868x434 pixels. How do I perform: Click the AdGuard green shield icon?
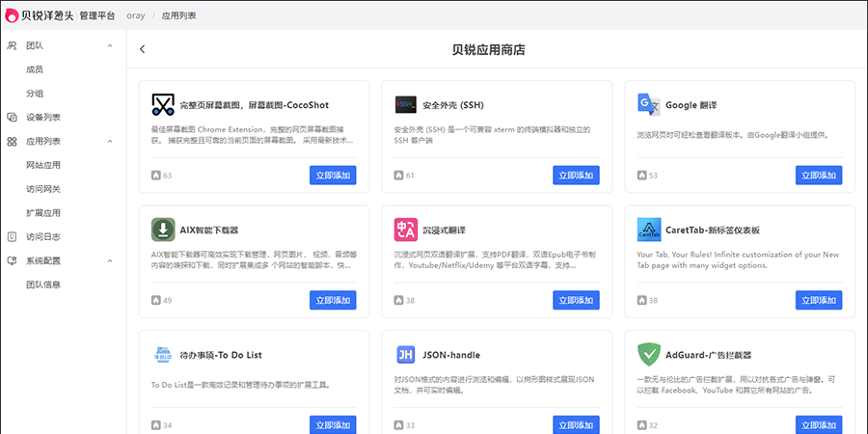(x=648, y=355)
